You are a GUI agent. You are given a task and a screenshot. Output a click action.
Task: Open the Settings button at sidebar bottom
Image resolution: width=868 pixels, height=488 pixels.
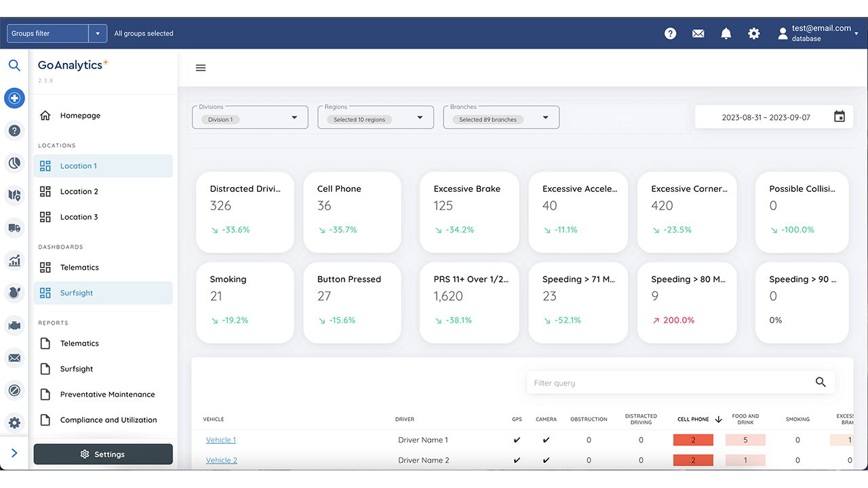click(x=102, y=454)
